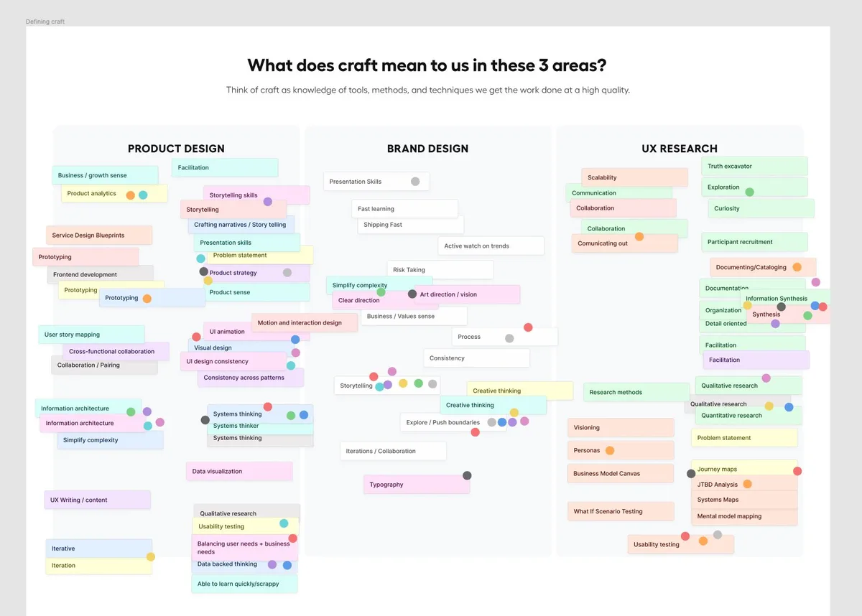The image size is (862, 616).
Task: Click the gray dot on Process note
Action: [x=509, y=338]
